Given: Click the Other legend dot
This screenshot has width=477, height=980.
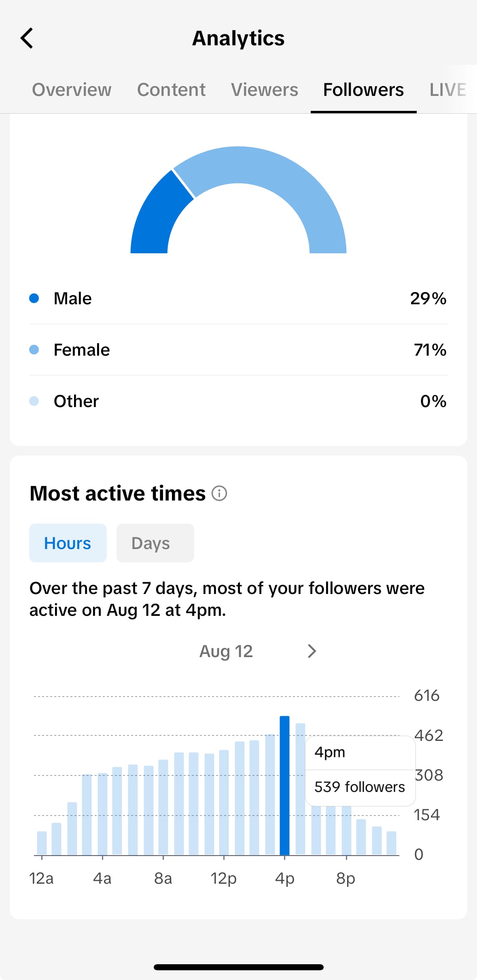Looking at the screenshot, I should (34, 401).
